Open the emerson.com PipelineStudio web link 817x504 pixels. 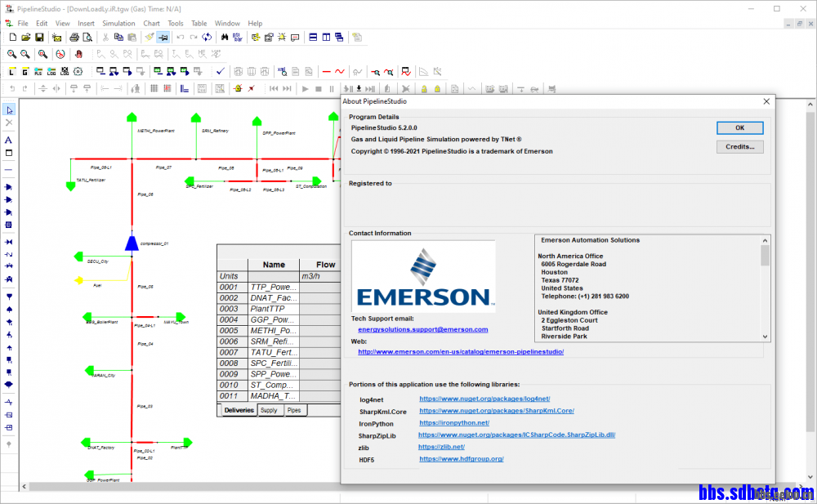(x=461, y=352)
